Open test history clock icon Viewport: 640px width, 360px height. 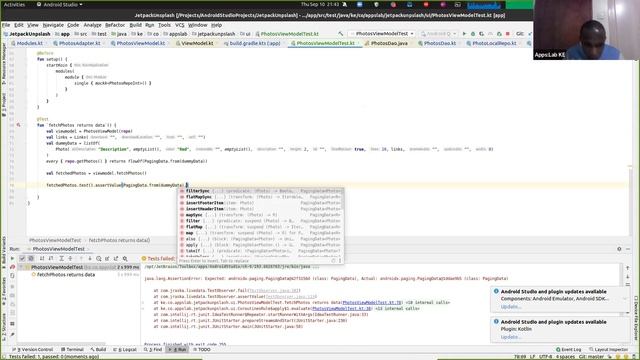99,258
